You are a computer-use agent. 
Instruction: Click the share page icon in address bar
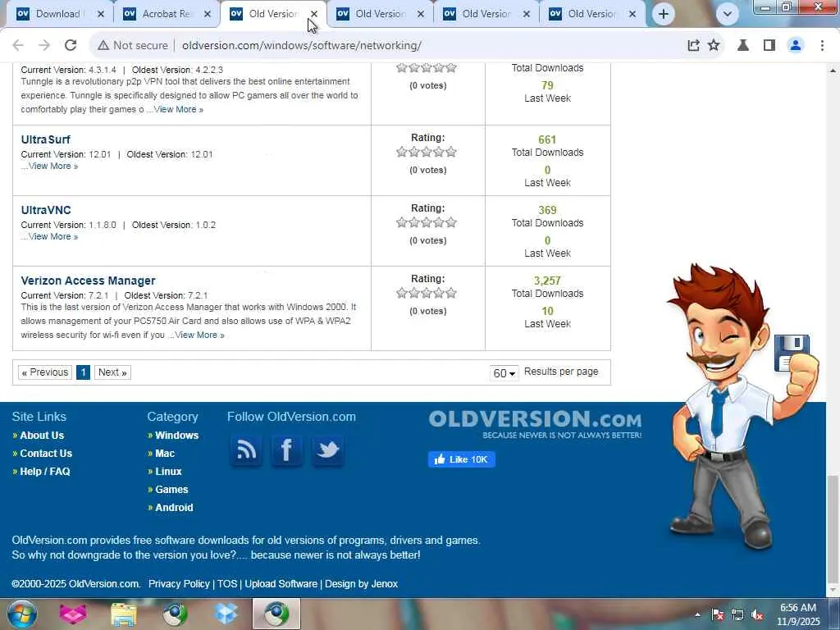click(693, 46)
